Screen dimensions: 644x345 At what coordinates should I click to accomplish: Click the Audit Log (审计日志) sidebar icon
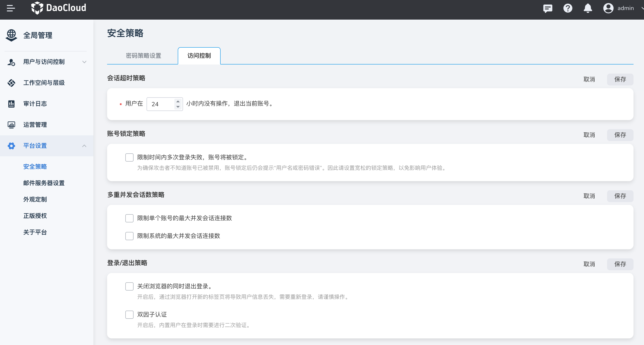(x=11, y=104)
